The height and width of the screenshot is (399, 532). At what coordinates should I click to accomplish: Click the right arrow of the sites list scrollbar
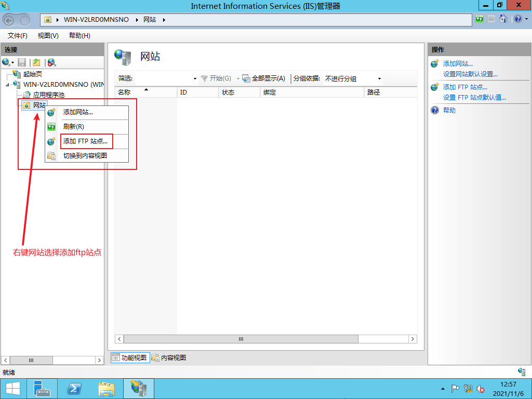click(413, 339)
